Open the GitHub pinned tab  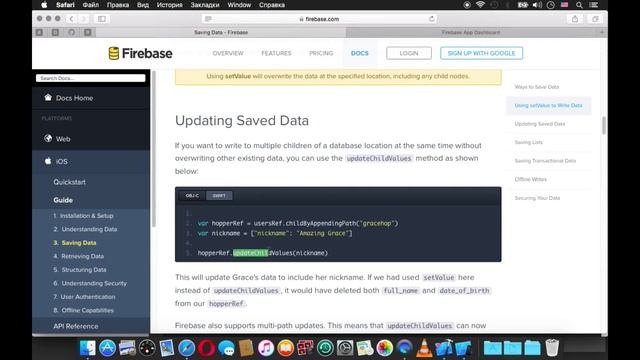pos(71,32)
